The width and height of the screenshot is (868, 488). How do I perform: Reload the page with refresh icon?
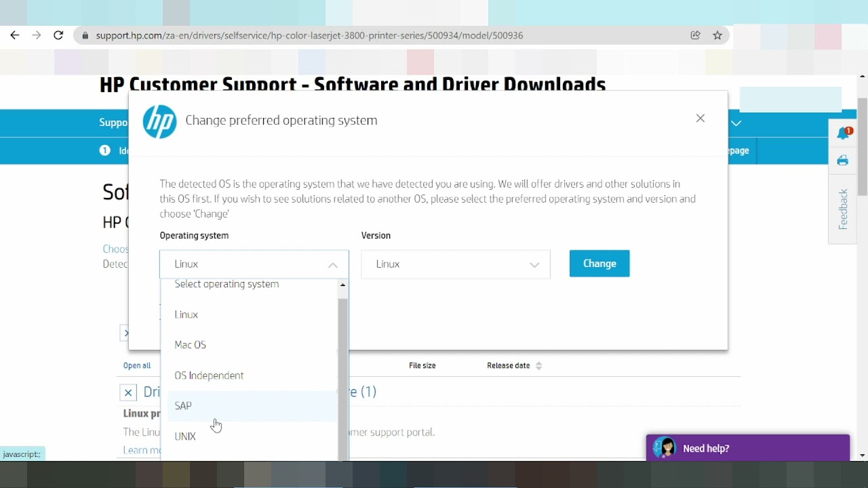pos(58,35)
